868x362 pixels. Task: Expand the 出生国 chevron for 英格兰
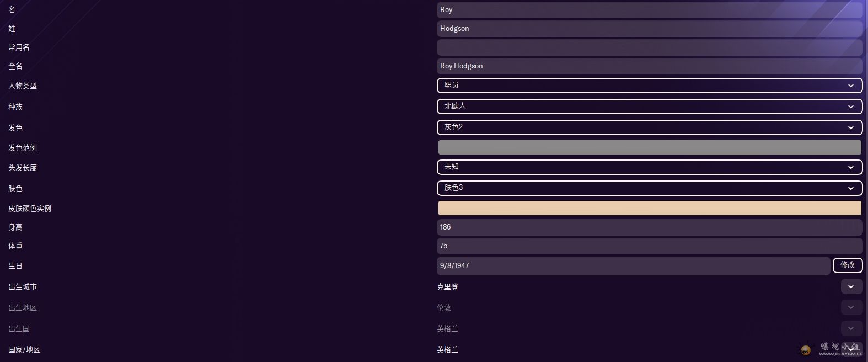tap(851, 329)
